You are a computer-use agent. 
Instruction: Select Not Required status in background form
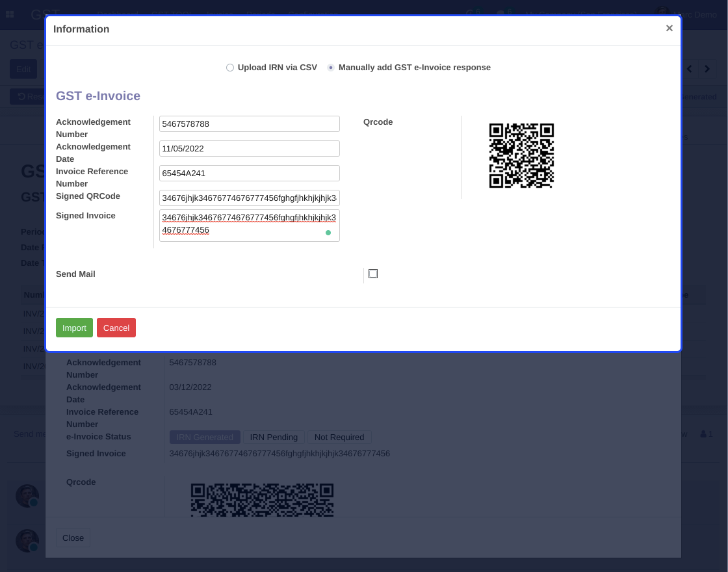click(339, 437)
